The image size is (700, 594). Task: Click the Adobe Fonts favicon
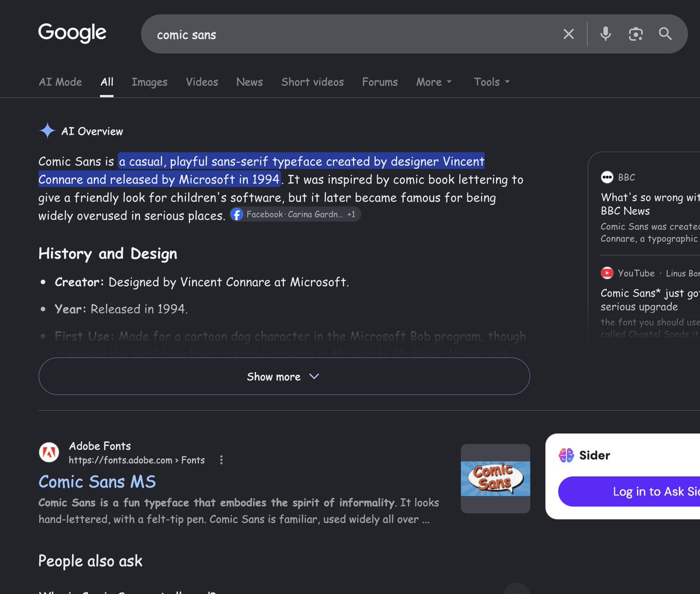coord(49,452)
